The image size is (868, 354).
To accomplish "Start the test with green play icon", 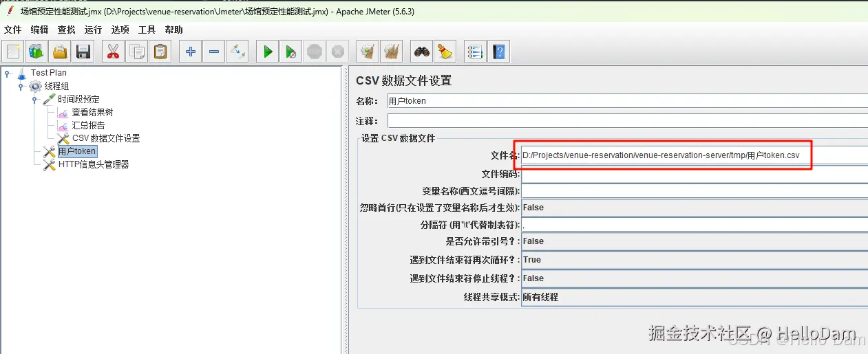I will click(268, 52).
